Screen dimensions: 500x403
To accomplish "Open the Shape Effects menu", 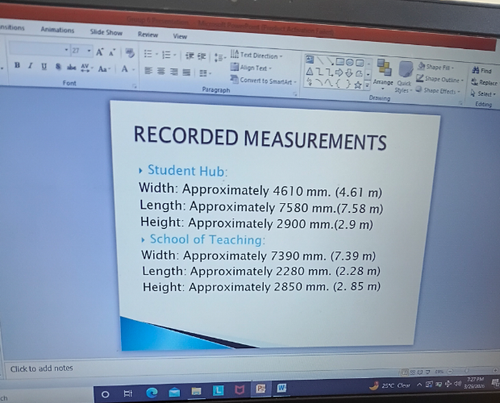I will pos(438,91).
